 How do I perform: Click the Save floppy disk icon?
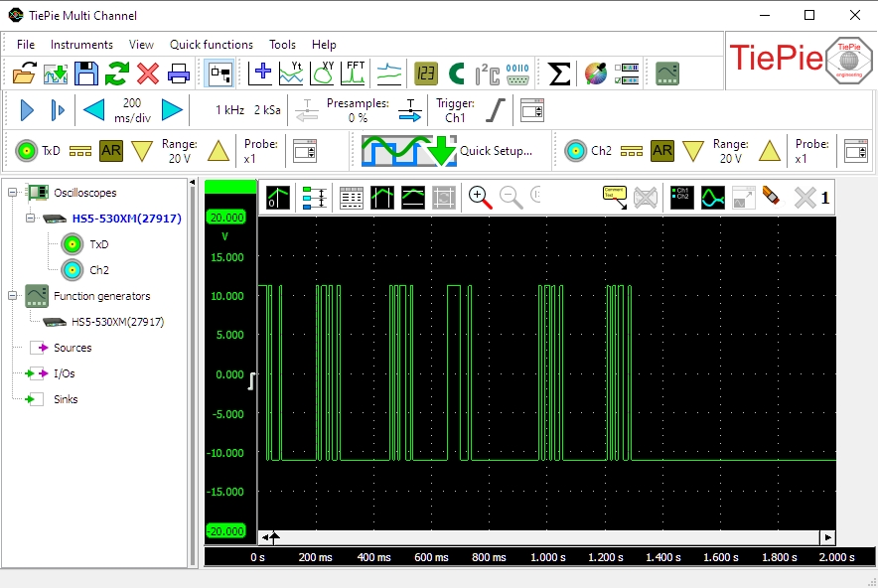pos(86,73)
